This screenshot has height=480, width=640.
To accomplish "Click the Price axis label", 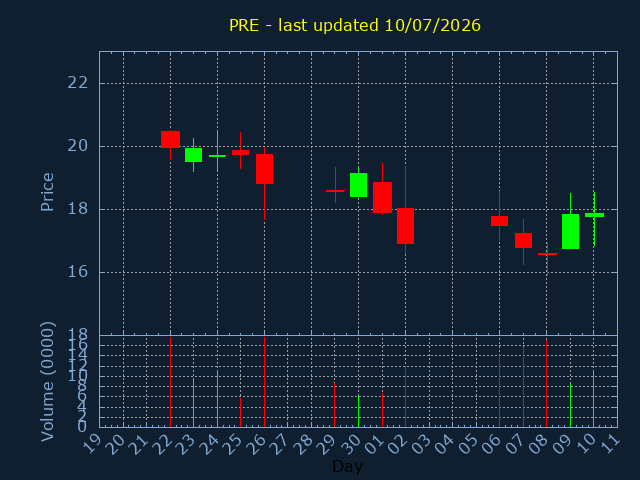I will [47, 192].
